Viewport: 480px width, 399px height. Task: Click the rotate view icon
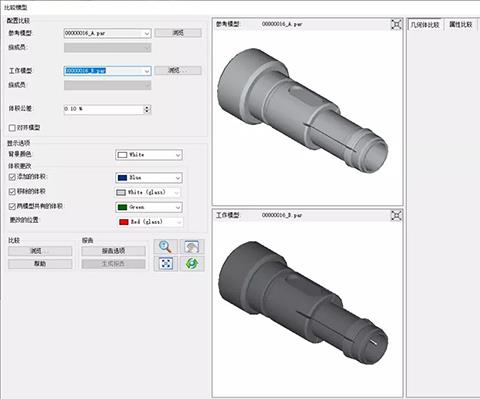click(192, 247)
